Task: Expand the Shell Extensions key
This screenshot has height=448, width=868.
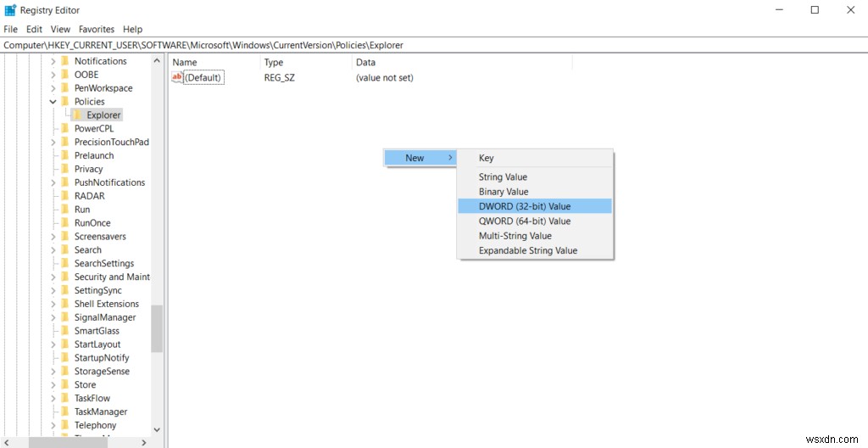Action: 53,304
